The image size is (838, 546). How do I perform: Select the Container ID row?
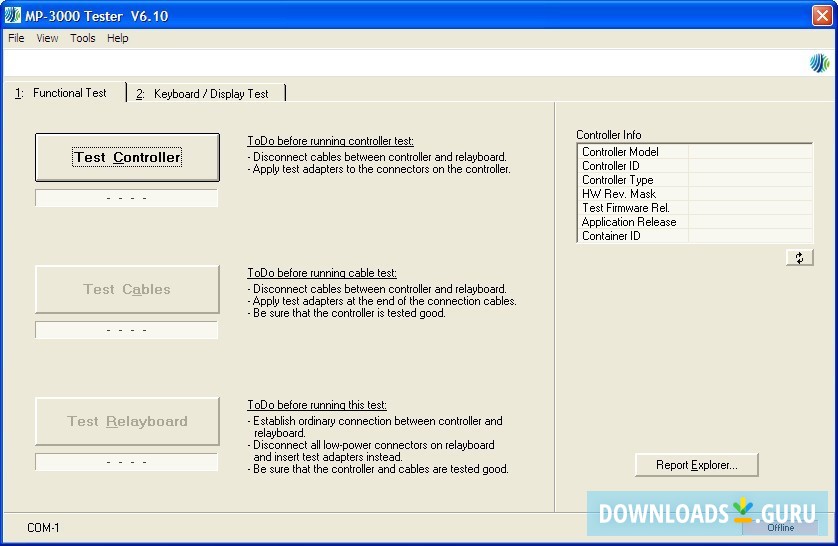[x=695, y=236]
